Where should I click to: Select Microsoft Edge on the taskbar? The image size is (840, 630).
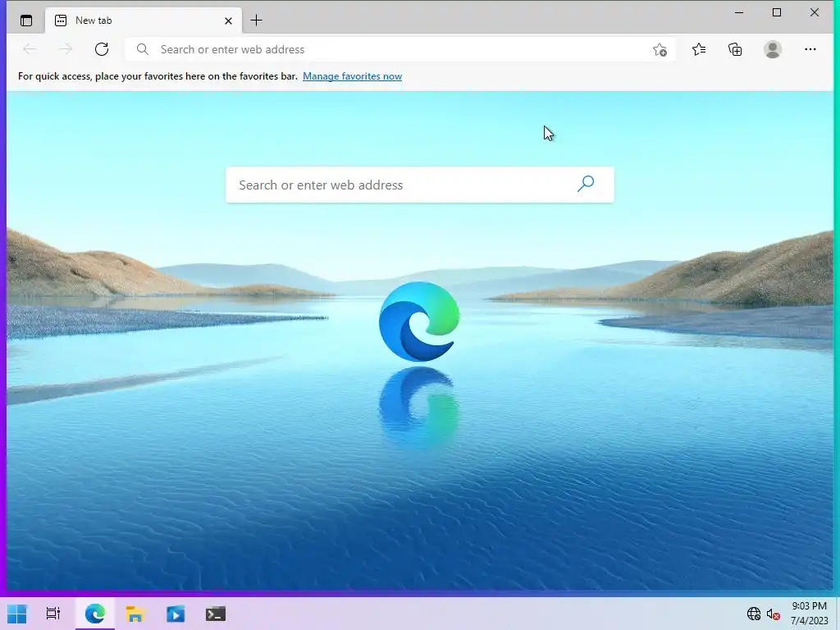(95, 614)
